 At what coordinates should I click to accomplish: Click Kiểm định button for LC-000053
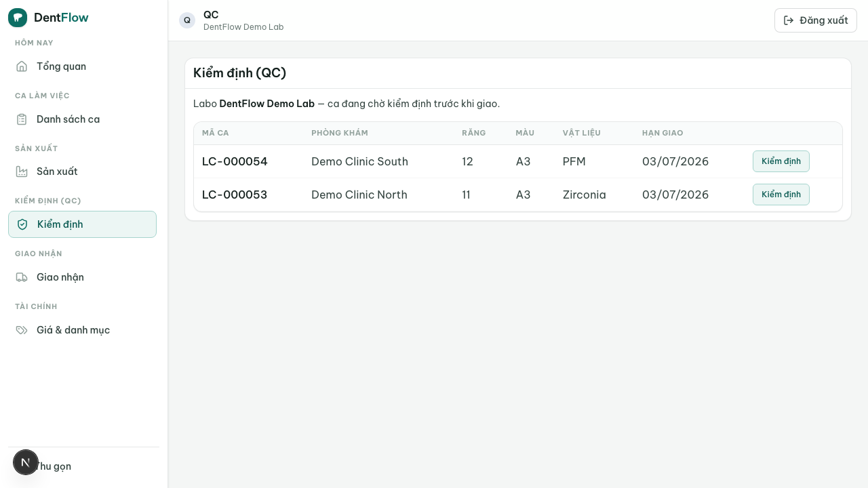tap(781, 195)
